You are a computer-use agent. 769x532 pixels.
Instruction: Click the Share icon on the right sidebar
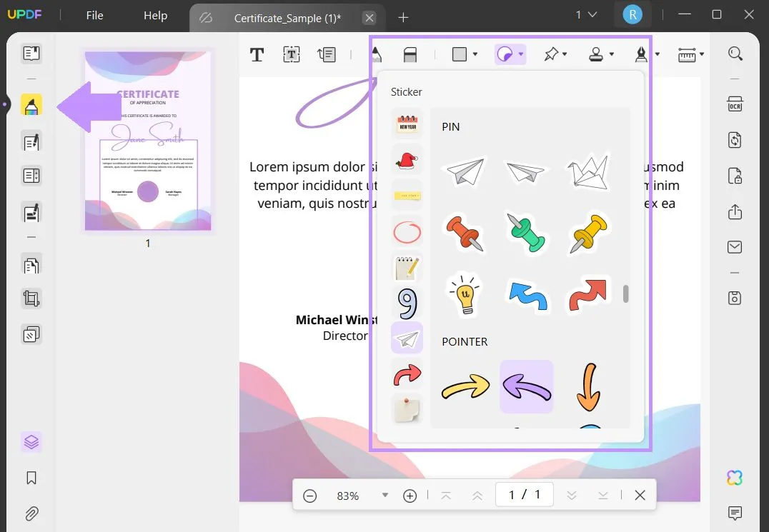(x=735, y=211)
